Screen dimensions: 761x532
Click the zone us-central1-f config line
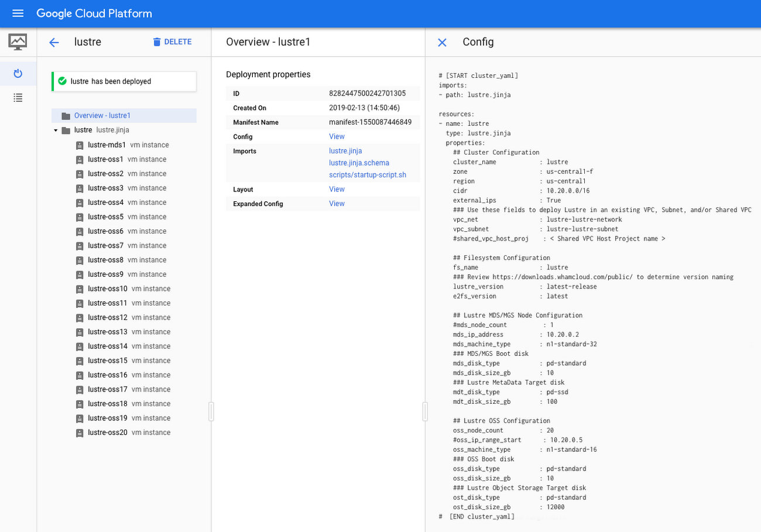pyautogui.click(x=523, y=171)
